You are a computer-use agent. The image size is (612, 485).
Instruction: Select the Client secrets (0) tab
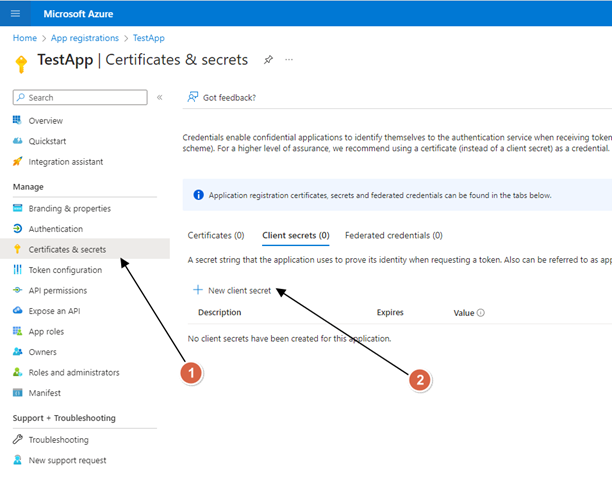(296, 235)
